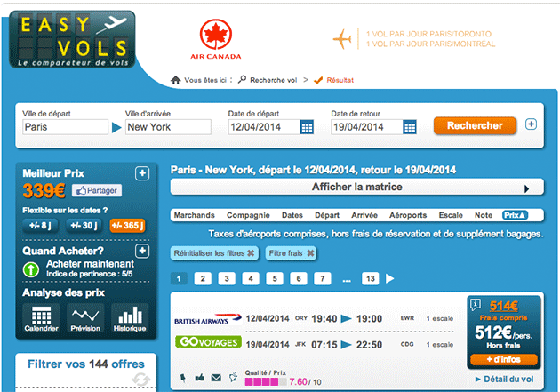This screenshot has height=392, width=560.
Task: Select +/- 365 j flexibility
Action: pos(127,226)
